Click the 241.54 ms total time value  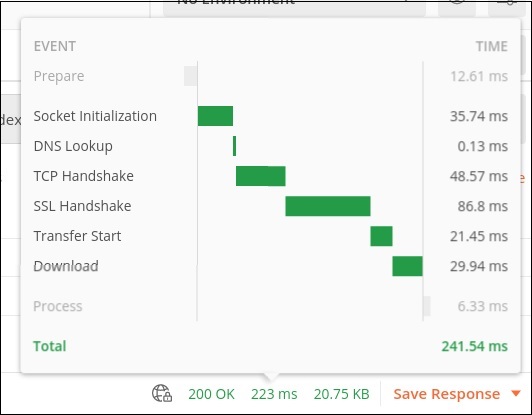coord(474,346)
